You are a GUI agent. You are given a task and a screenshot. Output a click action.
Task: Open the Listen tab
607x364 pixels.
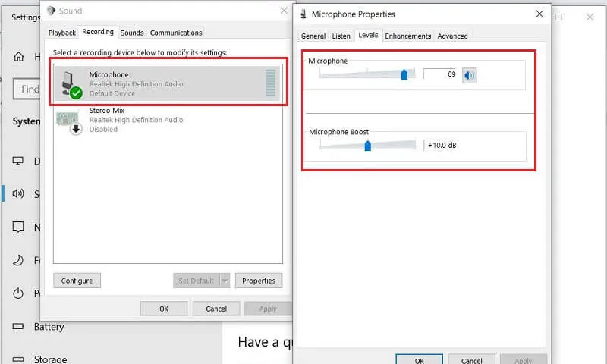[x=341, y=36]
